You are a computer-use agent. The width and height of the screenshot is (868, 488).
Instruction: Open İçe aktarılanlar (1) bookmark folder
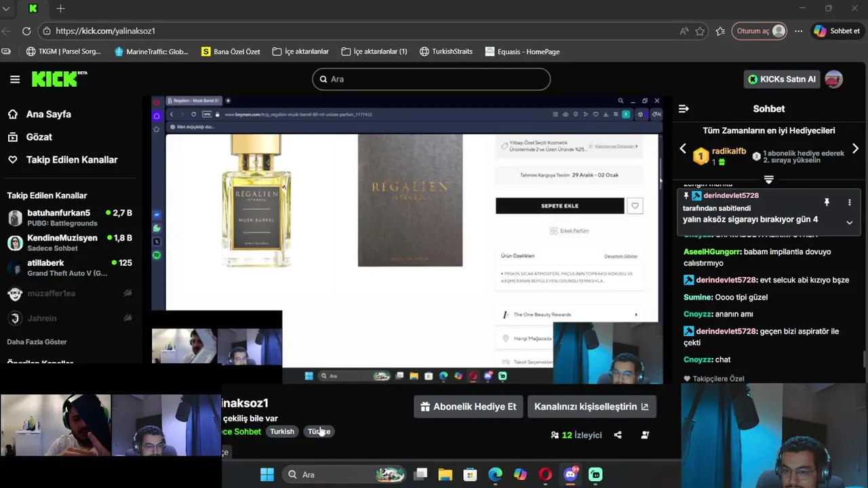click(x=374, y=52)
